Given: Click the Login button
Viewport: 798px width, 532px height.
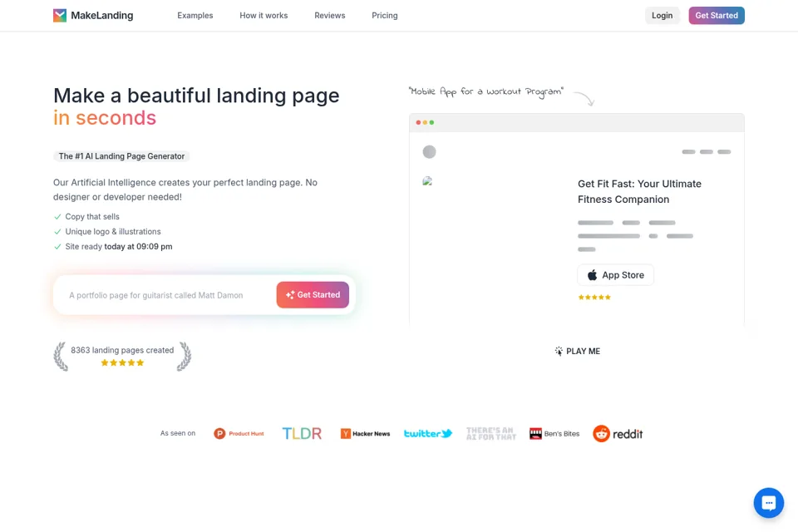Looking at the screenshot, I should click(x=663, y=15).
